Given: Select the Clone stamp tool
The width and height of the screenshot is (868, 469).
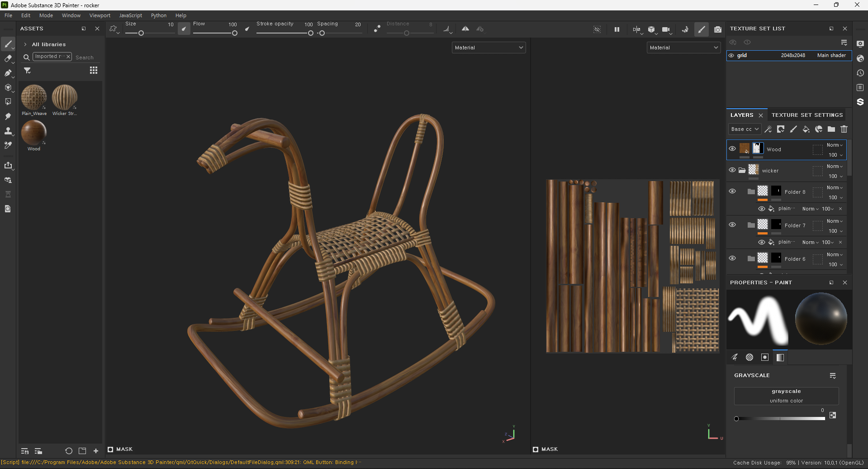Looking at the screenshot, I should (x=8, y=131).
